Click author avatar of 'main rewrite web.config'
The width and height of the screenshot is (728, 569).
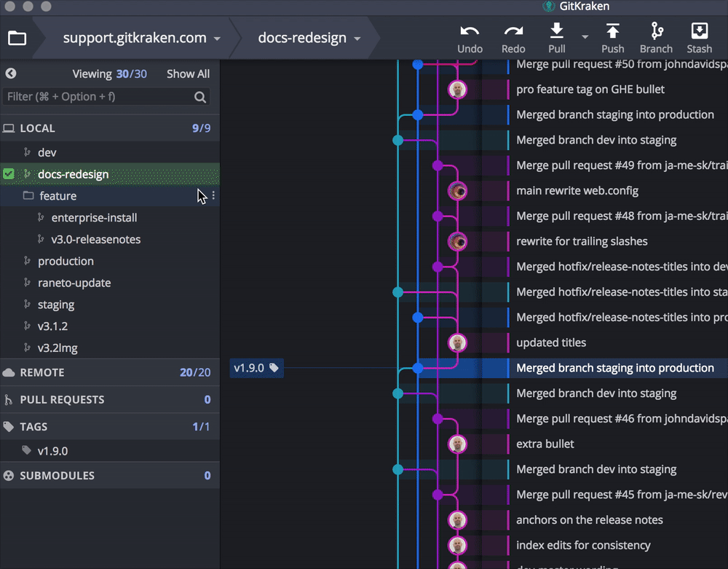pyautogui.click(x=457, y=191)
